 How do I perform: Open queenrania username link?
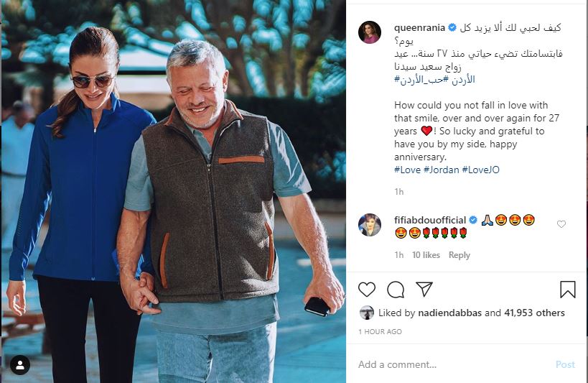419,28
